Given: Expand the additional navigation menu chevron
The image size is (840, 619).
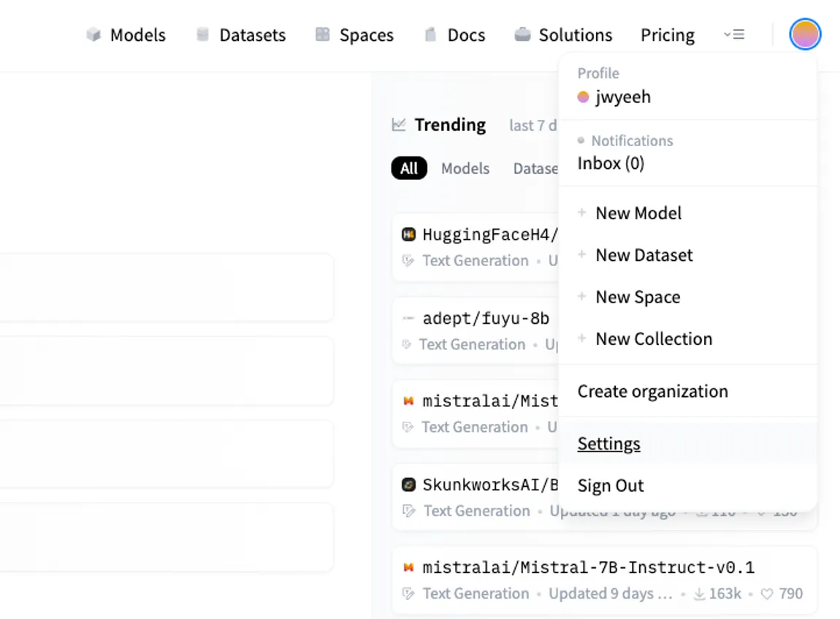Looking at the screenshot, I should [733, 34].
